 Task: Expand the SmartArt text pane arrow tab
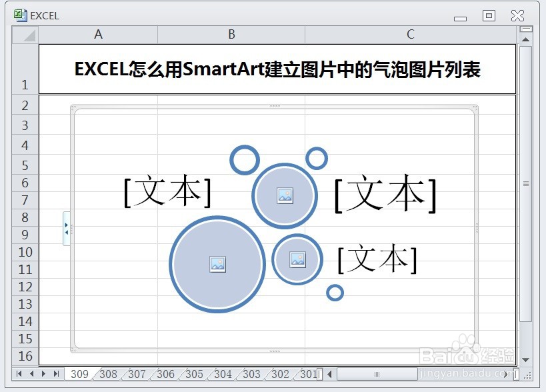click(67, 229)
